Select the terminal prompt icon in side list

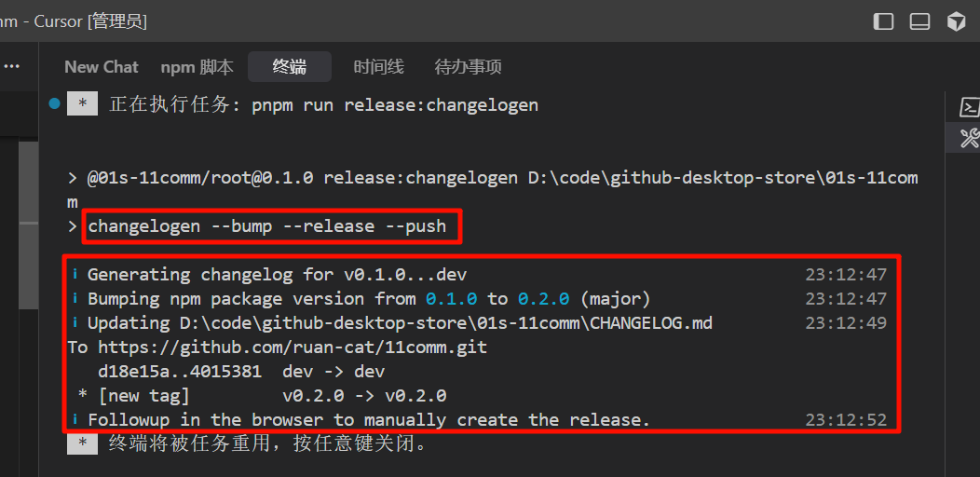(969, 108)
